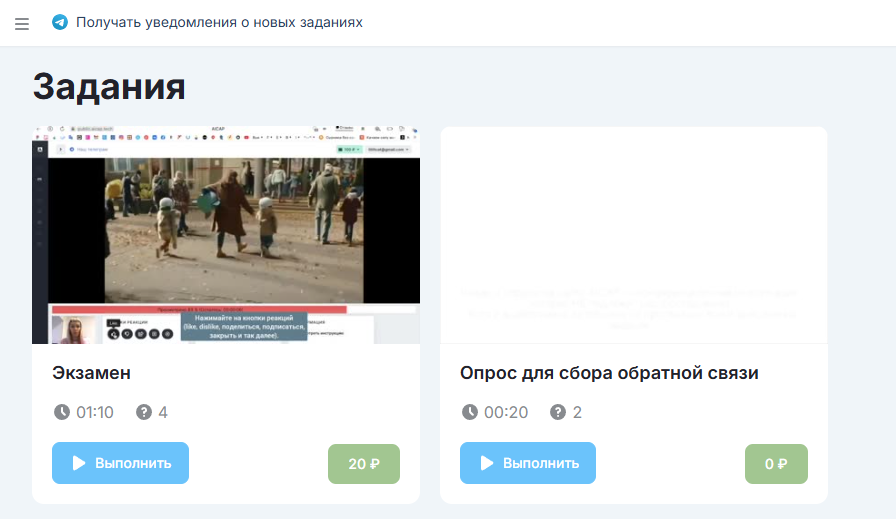Screen dimensions: 896x519
Task: Click the clock icon on Экзамен card
Action: coord(62,412)
